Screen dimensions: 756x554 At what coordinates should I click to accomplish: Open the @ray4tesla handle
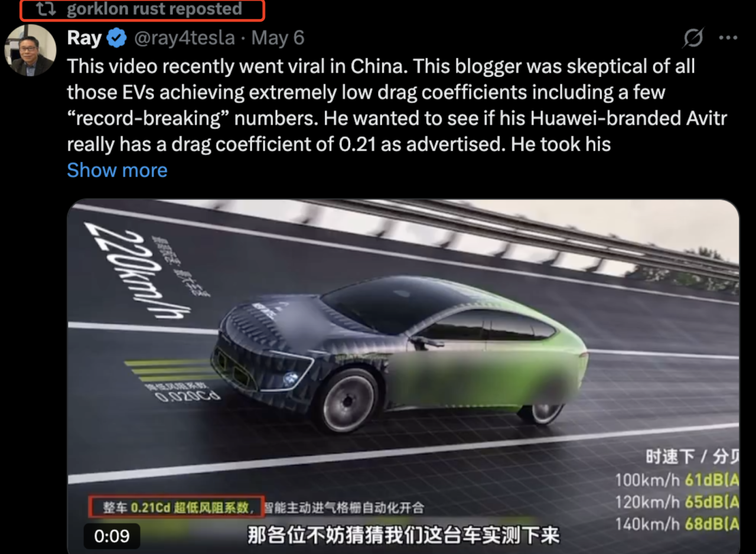[x=184, y=38]
